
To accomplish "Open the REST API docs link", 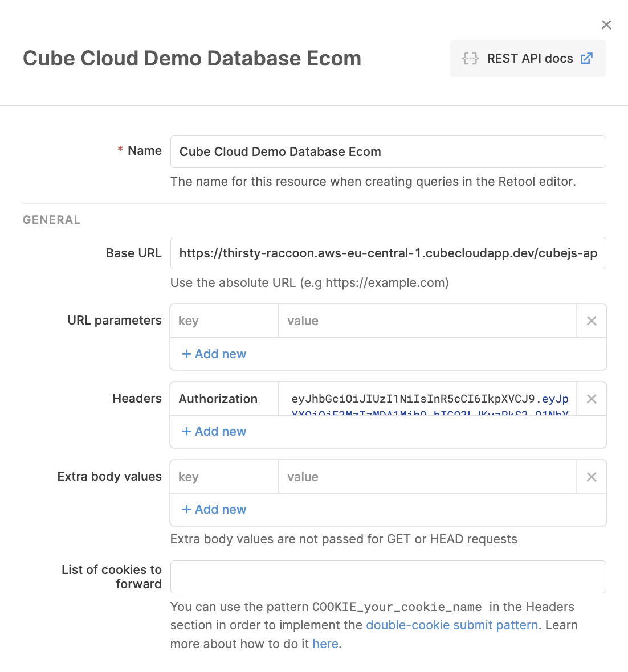I will coord(528,59).
